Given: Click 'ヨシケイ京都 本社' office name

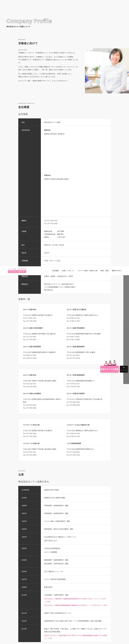Looking at the screenshot, I should pos(30,375).
